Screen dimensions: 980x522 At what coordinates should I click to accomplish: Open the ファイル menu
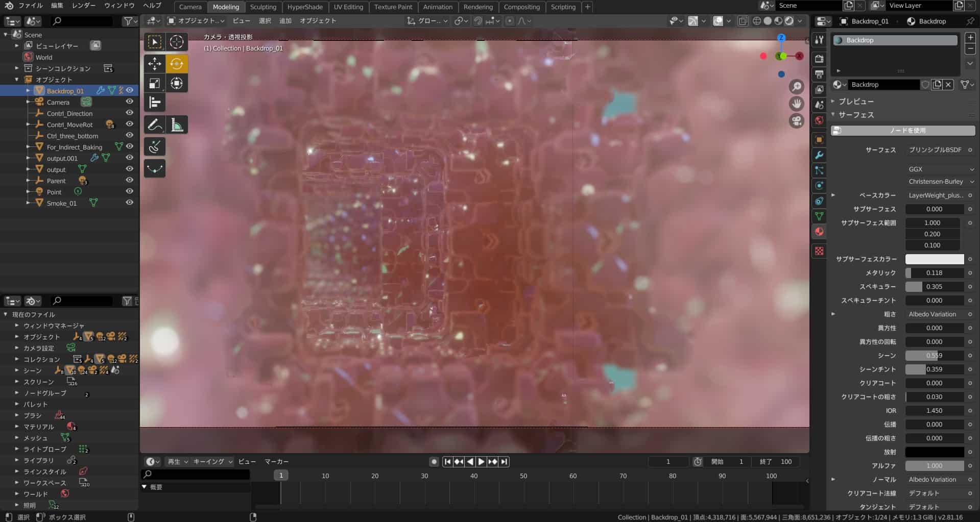click(x=31, y=6)
